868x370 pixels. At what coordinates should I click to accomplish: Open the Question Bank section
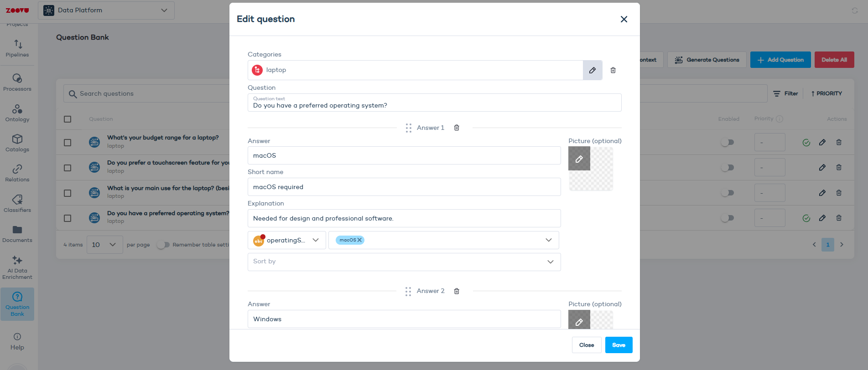[x=17, y=303]
